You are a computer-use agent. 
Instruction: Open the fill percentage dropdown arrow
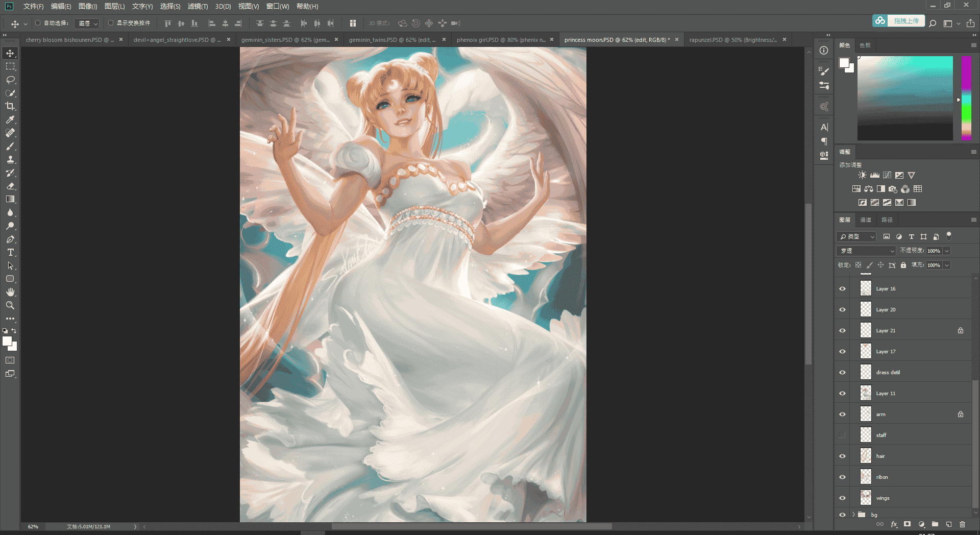coord(947,265)
